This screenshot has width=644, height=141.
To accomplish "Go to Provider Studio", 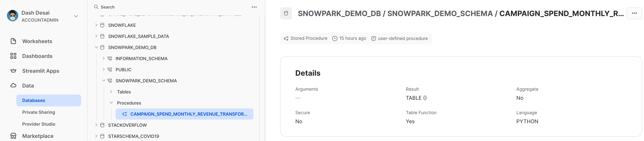I will point(39,124).
